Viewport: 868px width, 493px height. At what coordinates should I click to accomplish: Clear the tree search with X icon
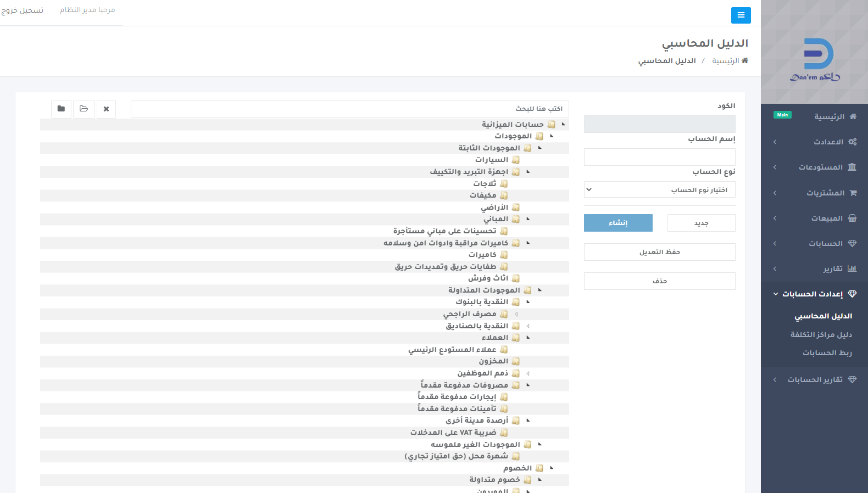(x=106, y=109)
